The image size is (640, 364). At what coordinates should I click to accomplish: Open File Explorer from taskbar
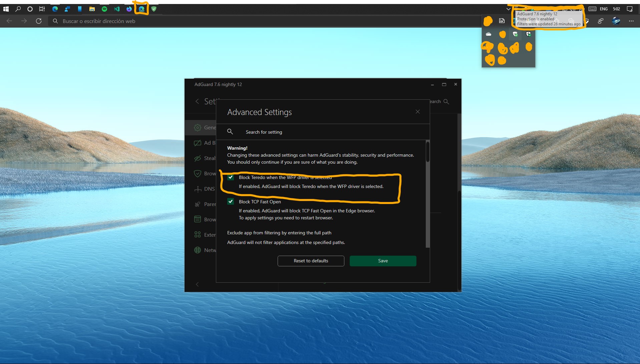(x=92, y=9)
